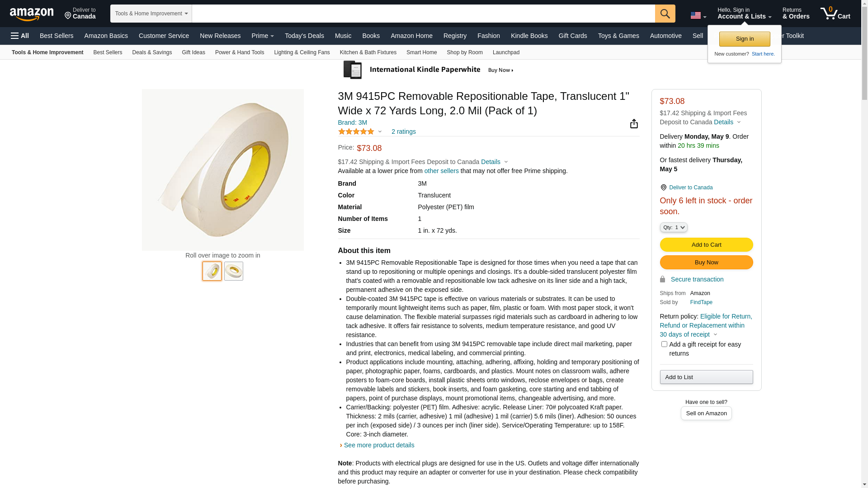Click the search magnifier button
Image resolution: width=868 pixels, height=488 pixels.
(665, 14)
